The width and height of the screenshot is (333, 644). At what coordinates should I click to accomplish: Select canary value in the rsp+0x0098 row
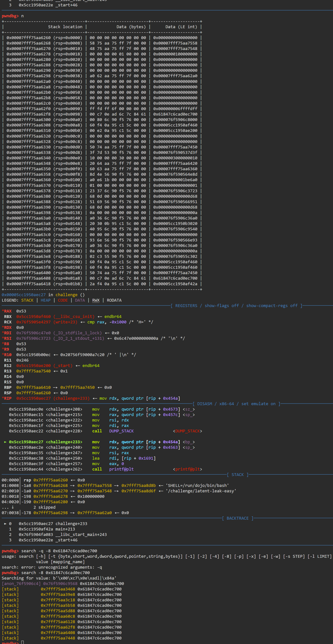click(175, 114)
